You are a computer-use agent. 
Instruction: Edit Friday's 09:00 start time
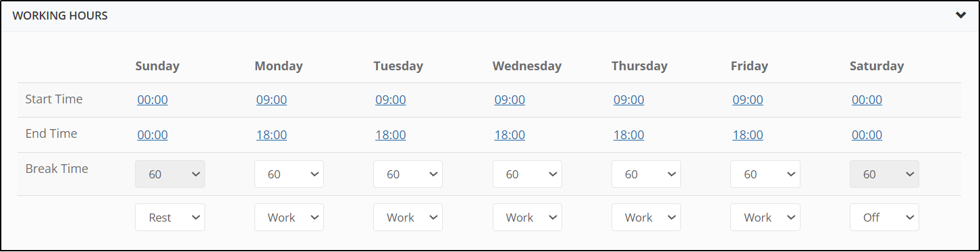748,100
